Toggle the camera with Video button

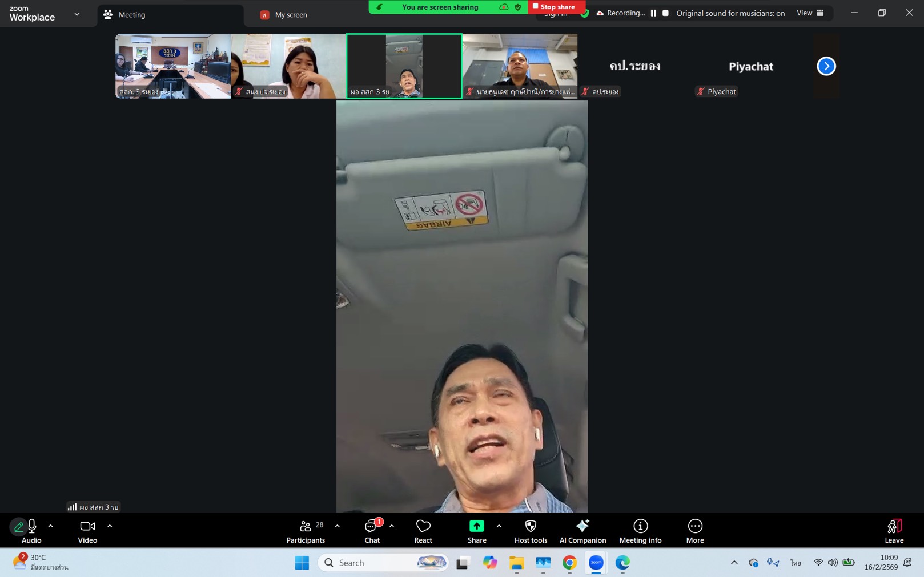pyautogui.click(x=87, y=531)
